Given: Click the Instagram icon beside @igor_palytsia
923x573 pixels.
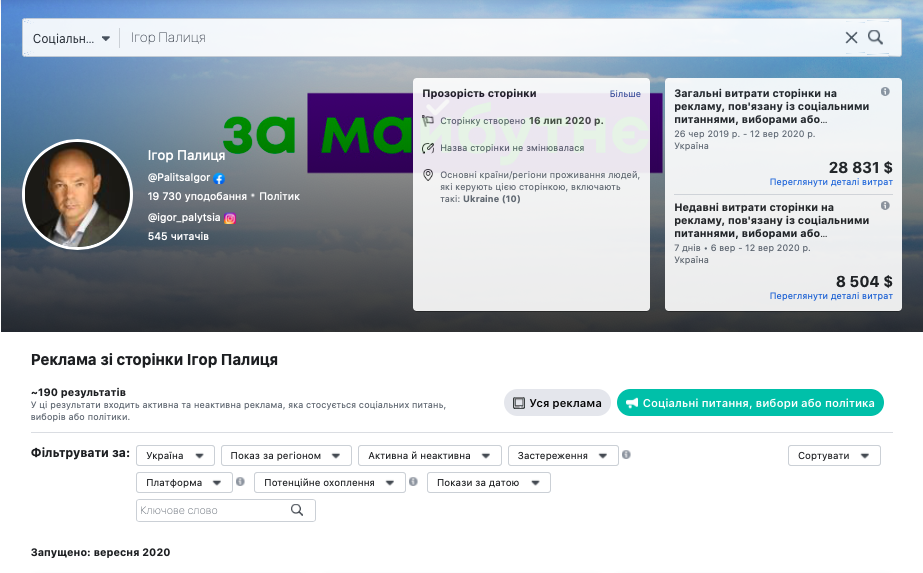Looking at the screenshot, I should (x=229, y=217).
